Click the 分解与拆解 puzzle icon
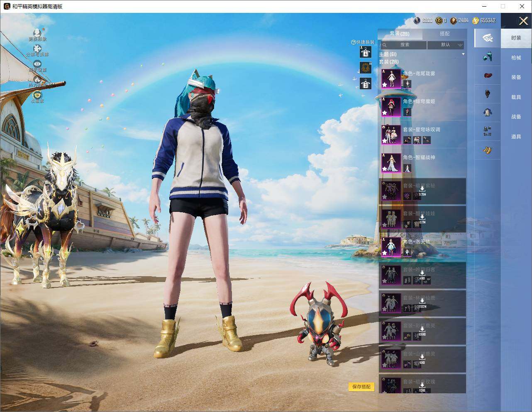532x412 pixels. coord(37,48)
